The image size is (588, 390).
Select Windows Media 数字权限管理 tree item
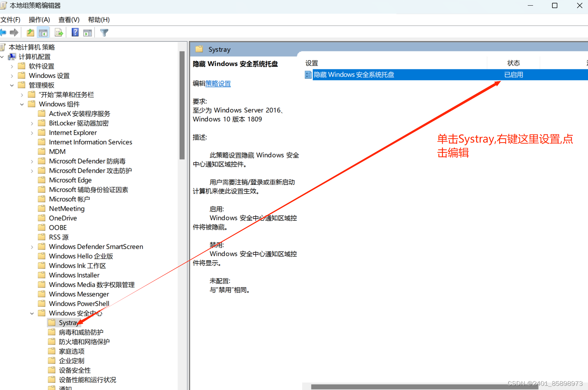[92, 284]
